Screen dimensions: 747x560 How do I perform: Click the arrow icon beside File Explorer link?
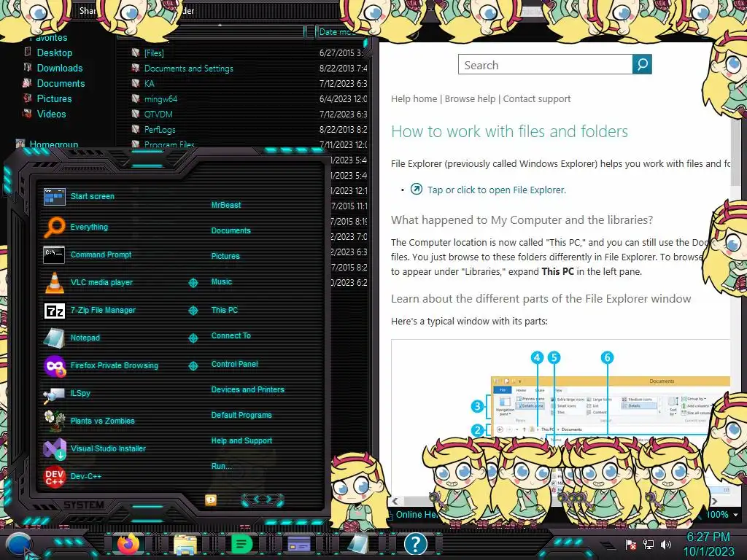pos(417,189)
